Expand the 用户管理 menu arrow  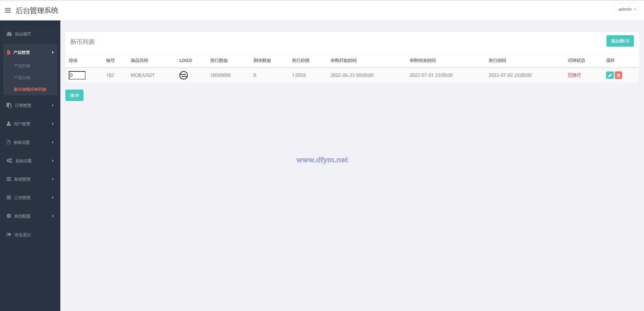(53, 124)
